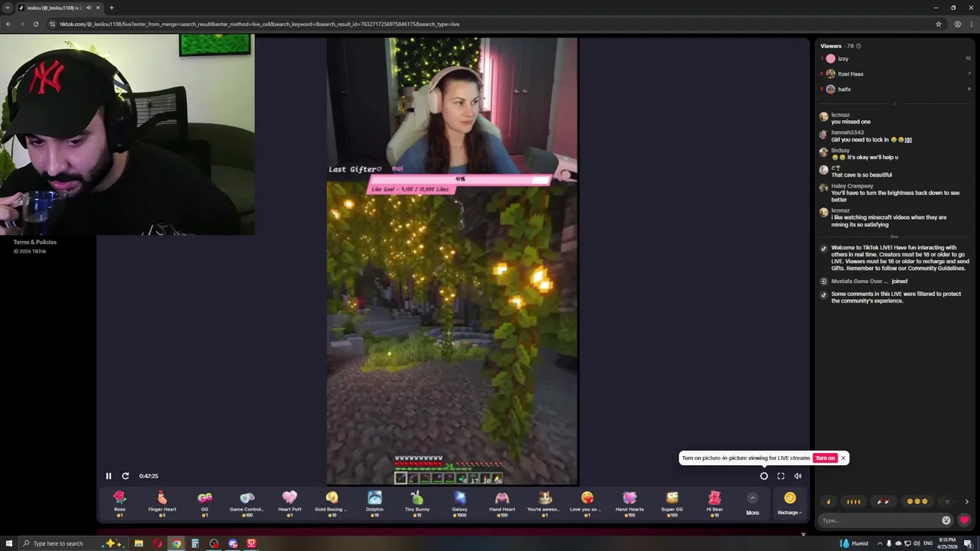980x551 pixels.
Task: Pause the live stream playback
Action: [x=108, y=476]
